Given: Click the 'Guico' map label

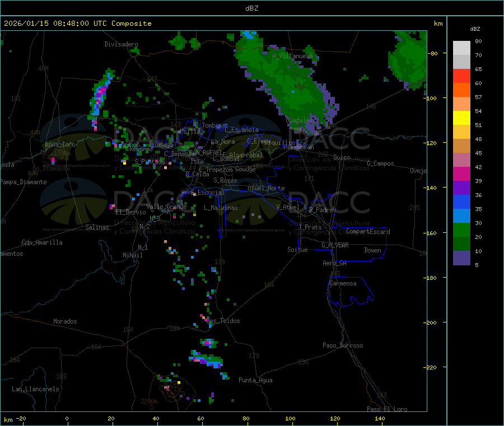Looking at the screenshot, I should (342, 157).
